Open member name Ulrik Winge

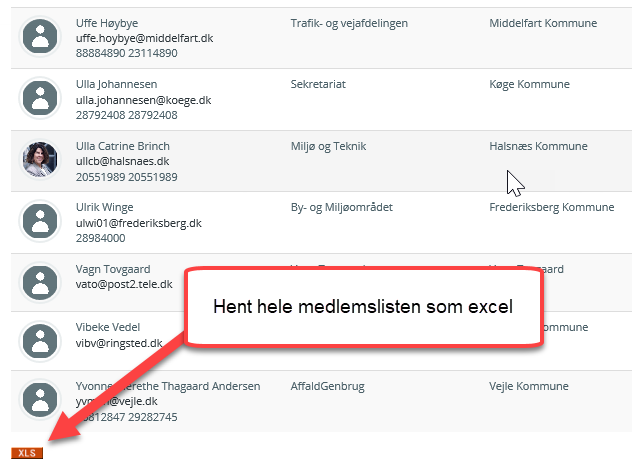point(104,208)
